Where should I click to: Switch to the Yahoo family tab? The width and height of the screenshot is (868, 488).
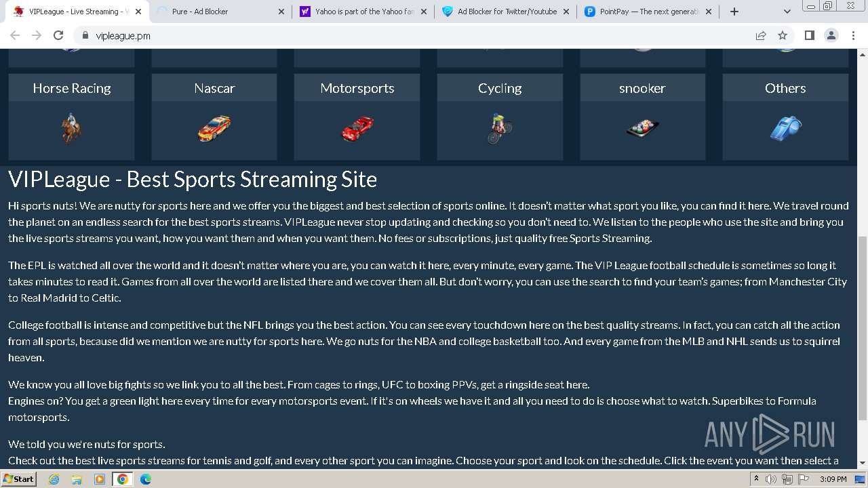(363, 12)
